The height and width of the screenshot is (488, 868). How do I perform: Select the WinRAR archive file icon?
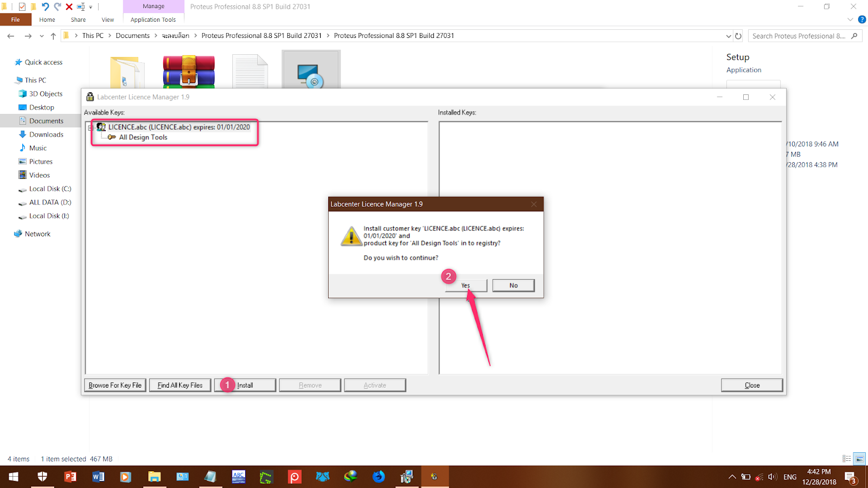coord(189,71)
